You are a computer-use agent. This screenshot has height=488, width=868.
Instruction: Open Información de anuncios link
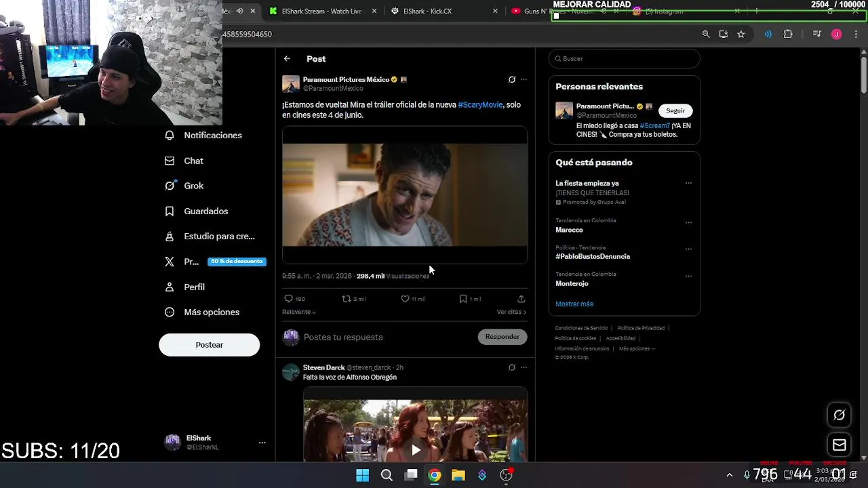click(x=582, y=348)
